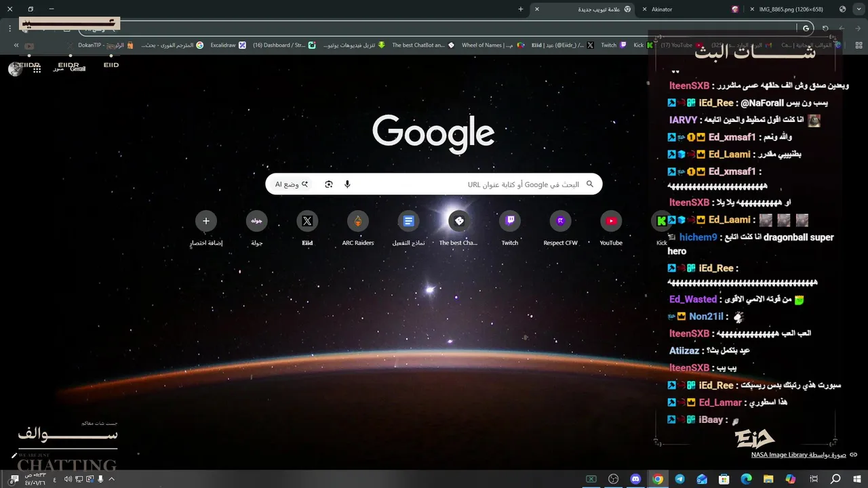
Task: Open Task View in the taskbar
Action: pos(813,479)
